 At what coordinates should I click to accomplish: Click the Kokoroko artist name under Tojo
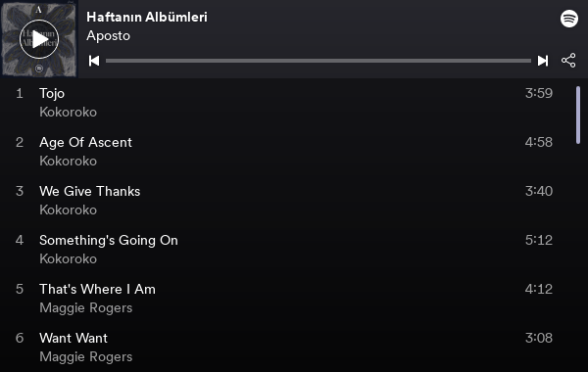(x=68, y=112)
